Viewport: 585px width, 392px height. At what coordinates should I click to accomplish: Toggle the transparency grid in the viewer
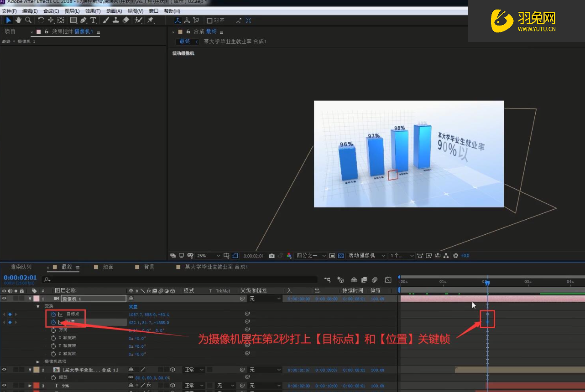[x=340, y=255]
